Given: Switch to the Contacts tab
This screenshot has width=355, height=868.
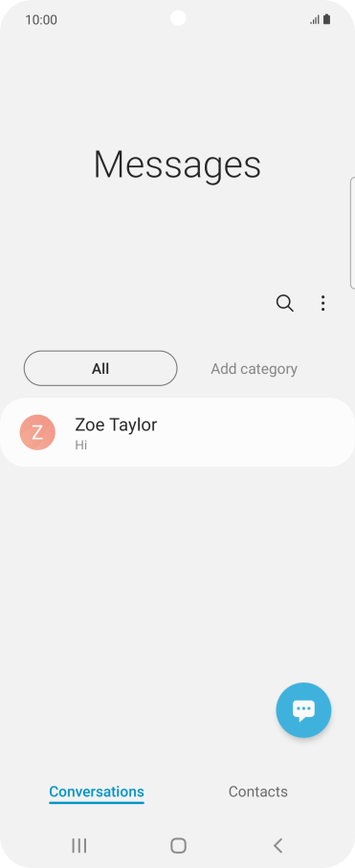Looking at the screenshot, I should tap(258, 792).
